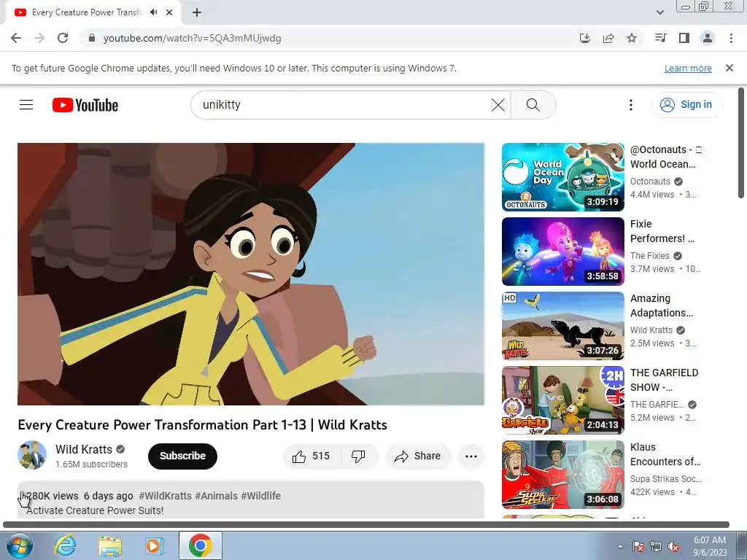
Task: Like the video
Action: tap(312, 456)
